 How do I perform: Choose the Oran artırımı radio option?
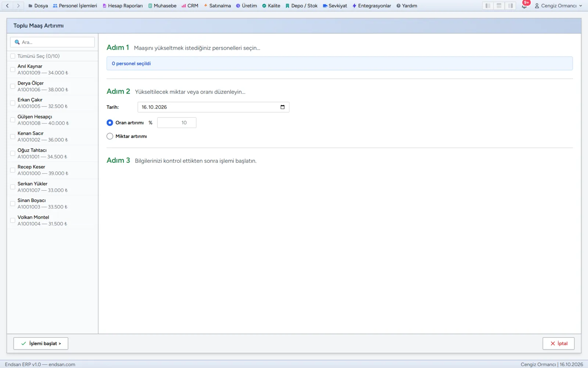(110, 123)
